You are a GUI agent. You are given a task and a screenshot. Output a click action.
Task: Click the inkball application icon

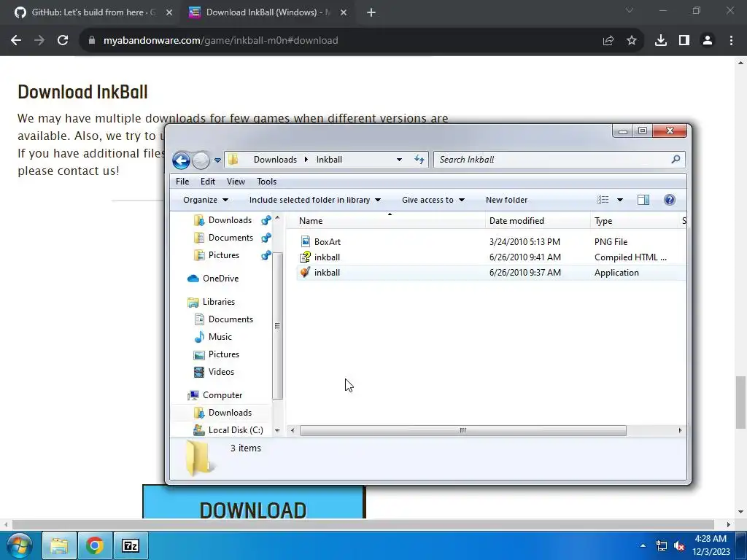[x=305, y=273]
